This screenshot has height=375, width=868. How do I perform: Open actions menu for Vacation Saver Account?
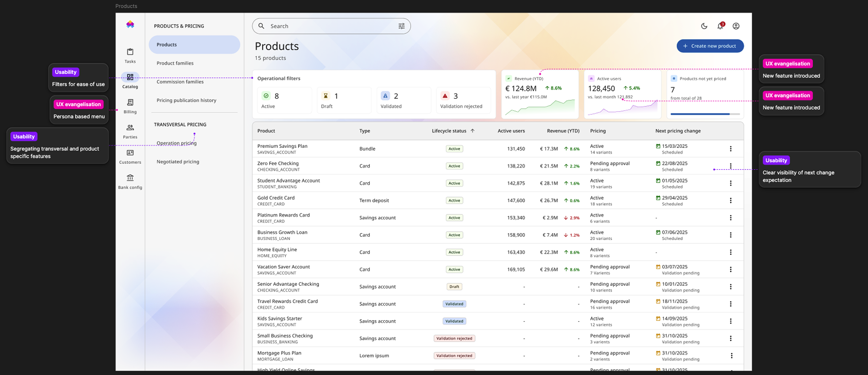[731, 269]
